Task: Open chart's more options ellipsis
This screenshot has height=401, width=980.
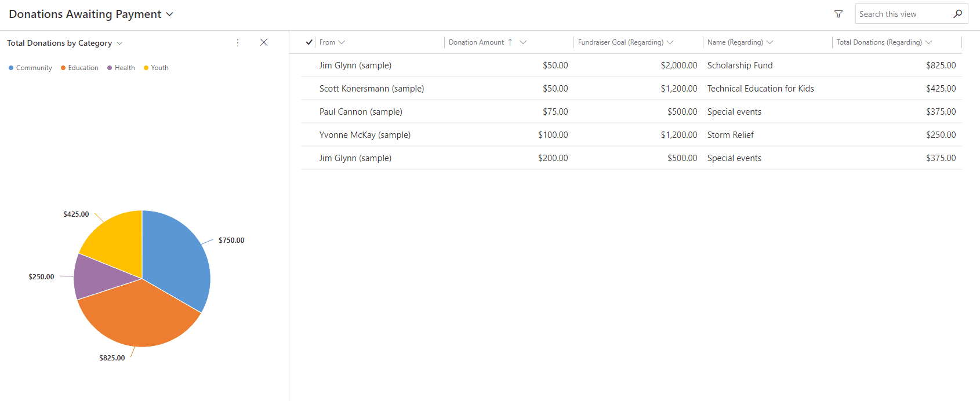Action: [x=238, y=43]
